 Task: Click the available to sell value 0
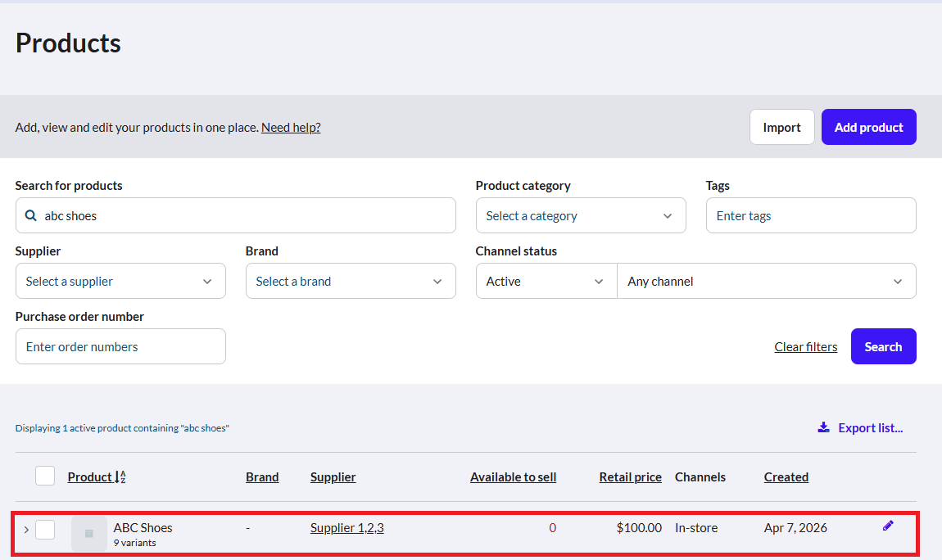(553, 527)
